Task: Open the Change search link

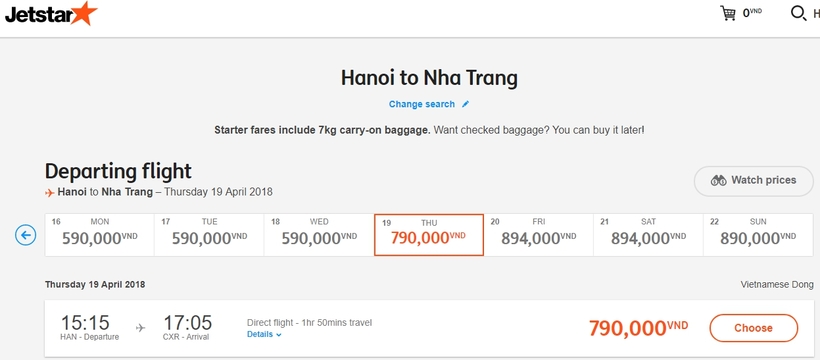Action: point(422,104)
